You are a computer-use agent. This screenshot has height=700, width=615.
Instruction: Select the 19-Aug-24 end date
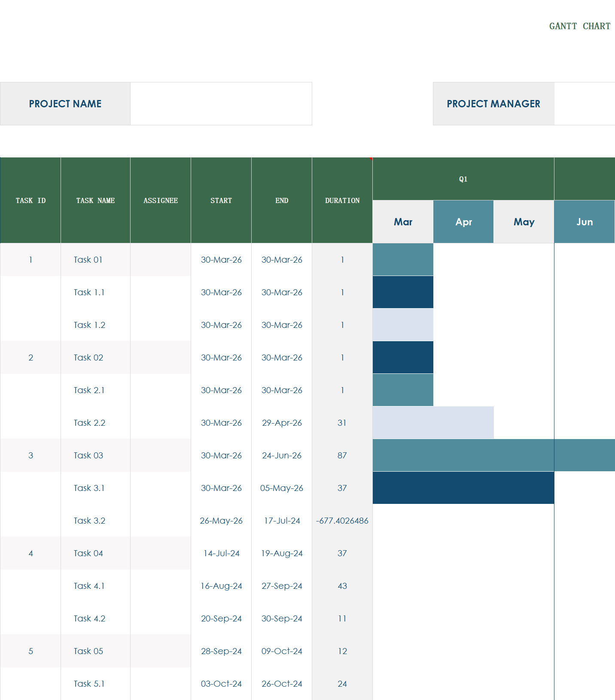click(x=282, y=553)
